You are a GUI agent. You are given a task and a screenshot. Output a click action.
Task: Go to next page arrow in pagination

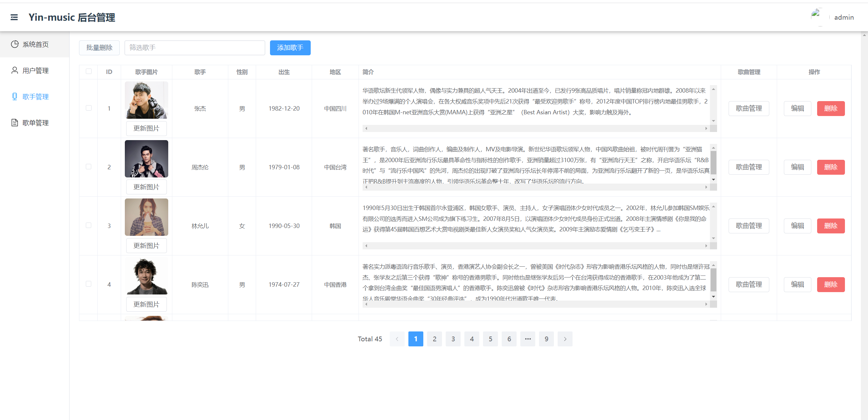(565, 339)
